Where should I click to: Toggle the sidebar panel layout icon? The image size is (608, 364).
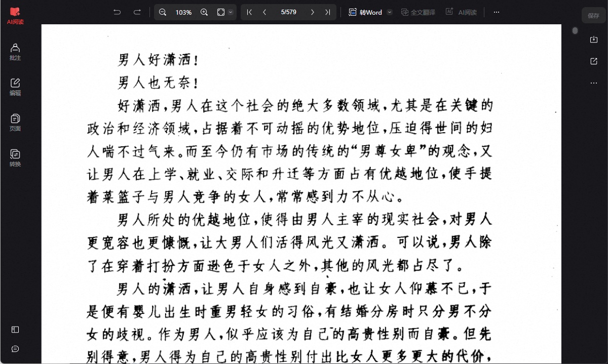pyautogui.click(x=15, y=330)
